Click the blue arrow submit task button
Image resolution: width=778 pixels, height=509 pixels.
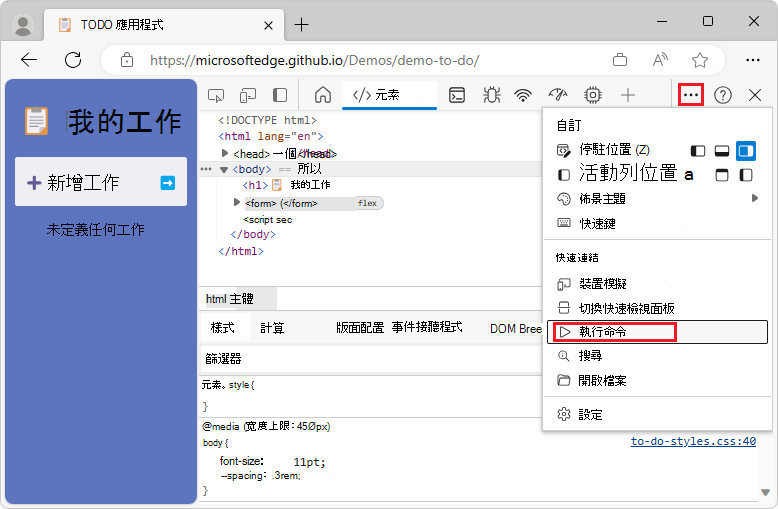tap(168, 183)
